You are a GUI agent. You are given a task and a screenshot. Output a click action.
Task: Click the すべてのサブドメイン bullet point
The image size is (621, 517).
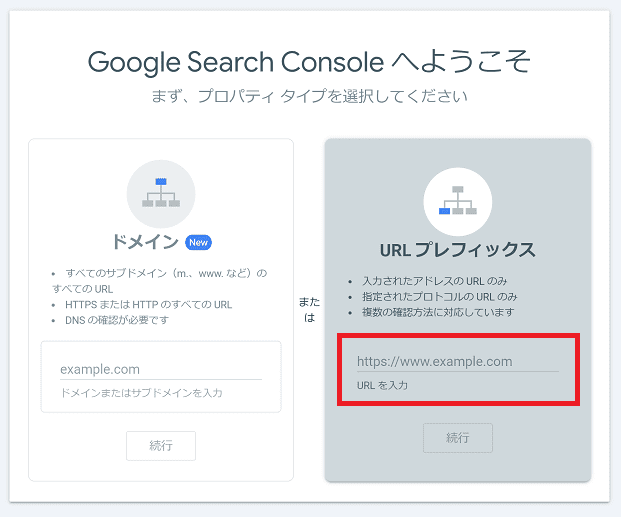pos(165,272)
